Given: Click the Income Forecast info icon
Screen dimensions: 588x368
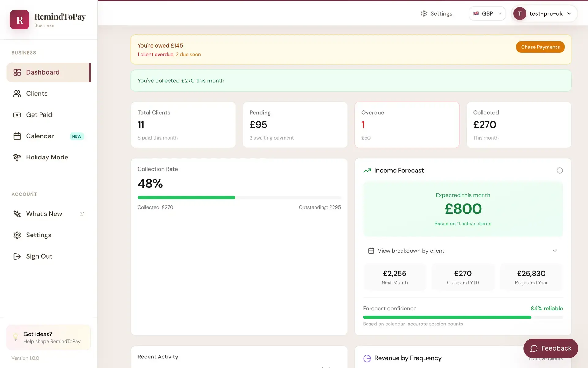Looking at the screenshot, I should pyautogui.click(x=560, y=171).
